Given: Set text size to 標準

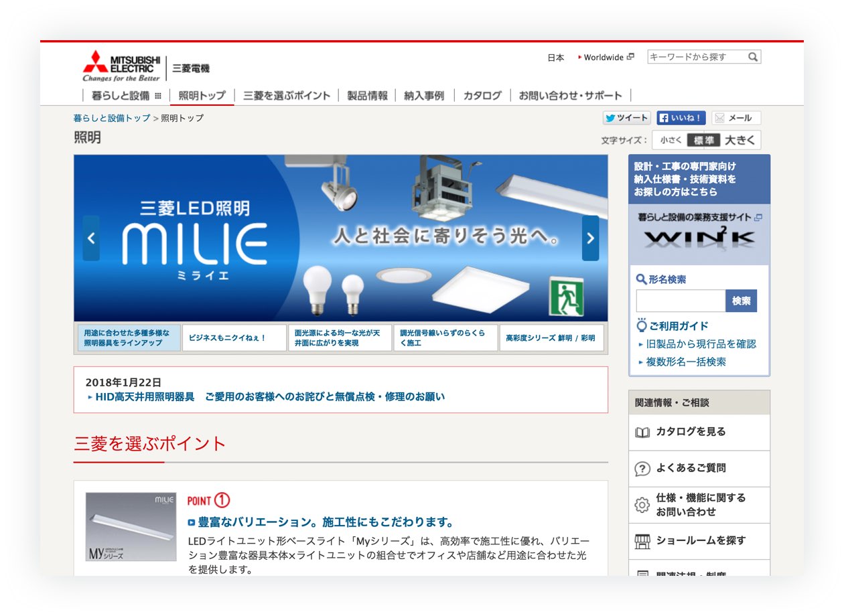Looking at the screenshot, I should pos(704,140).
